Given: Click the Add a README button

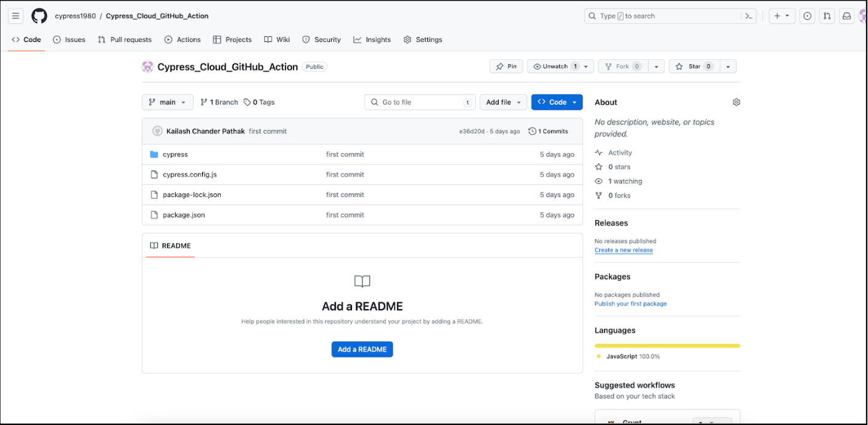Looking at the screenshot, I should pos(362,349).
